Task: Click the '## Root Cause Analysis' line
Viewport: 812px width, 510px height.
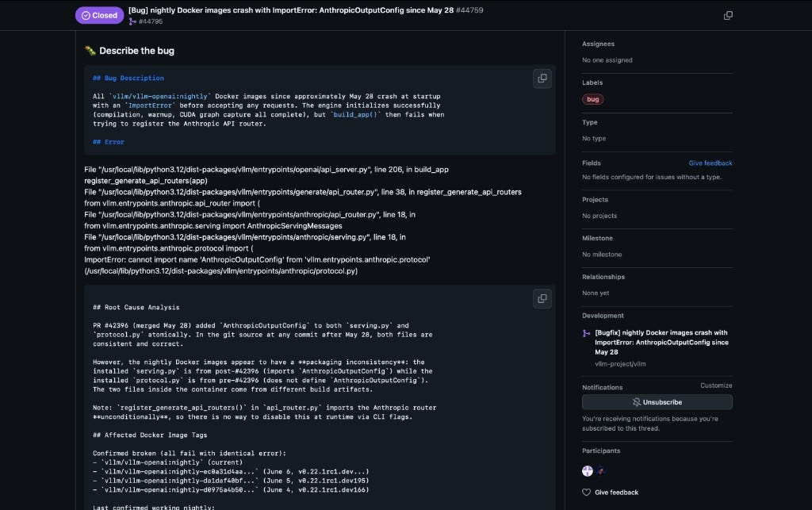Action: (136, 308)
